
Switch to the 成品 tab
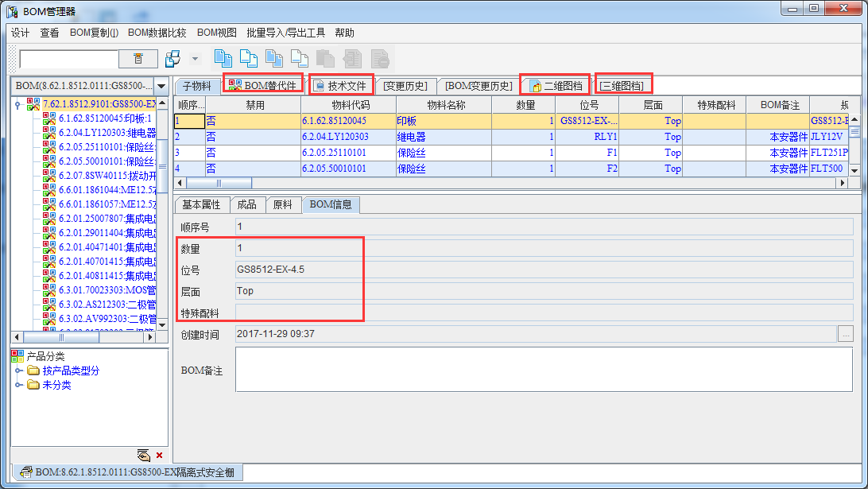[x=247, y=205]
